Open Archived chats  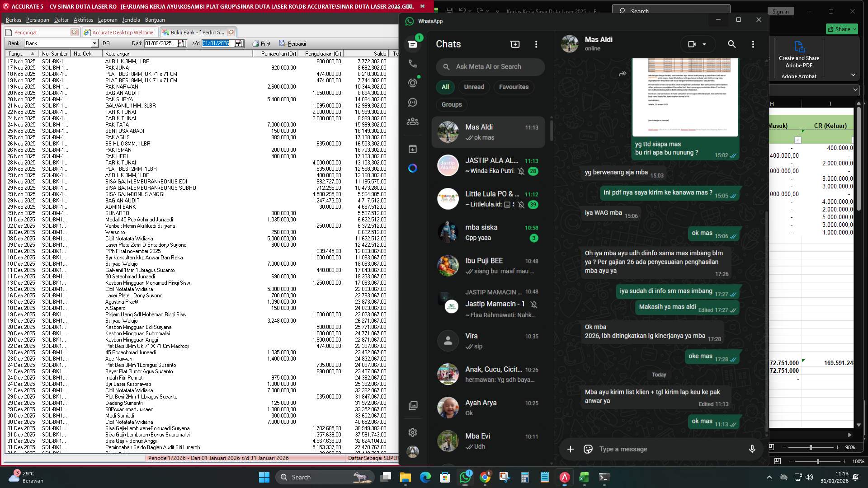point(413,148)
